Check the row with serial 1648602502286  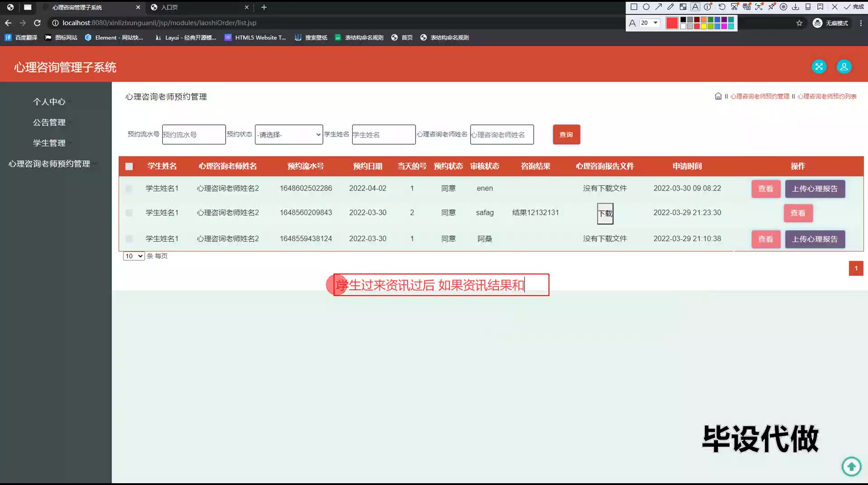click(x=129, y=189)
